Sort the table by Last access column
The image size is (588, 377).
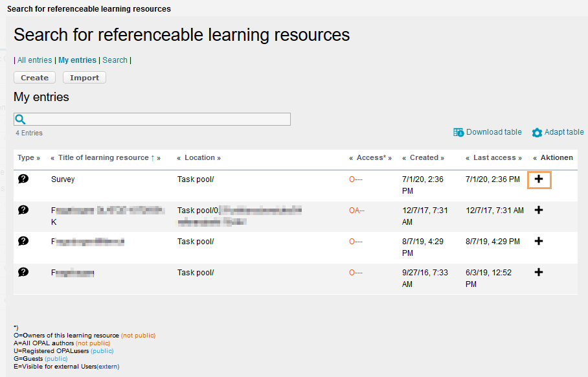493,157
